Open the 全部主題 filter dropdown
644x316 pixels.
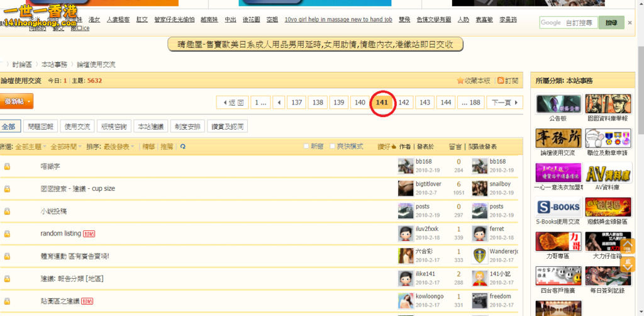31,147
